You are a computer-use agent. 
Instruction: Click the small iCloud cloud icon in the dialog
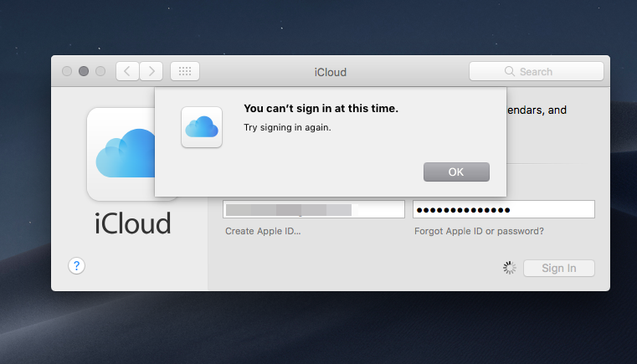[202, 127]
